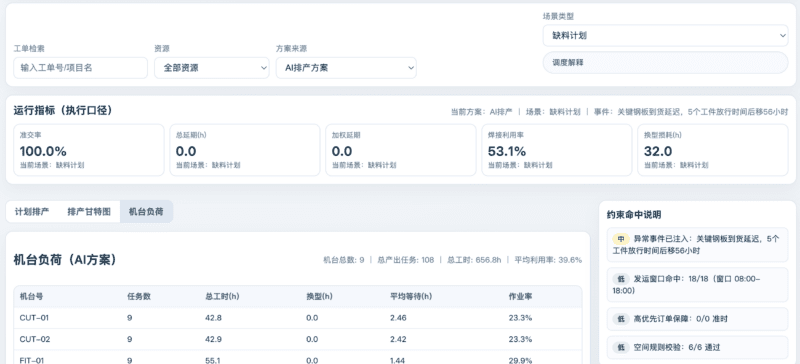This screenshot has width=800, height=364.
Task: Click the 发运窗口命中 18/18 note
Action: click(697, 284)
